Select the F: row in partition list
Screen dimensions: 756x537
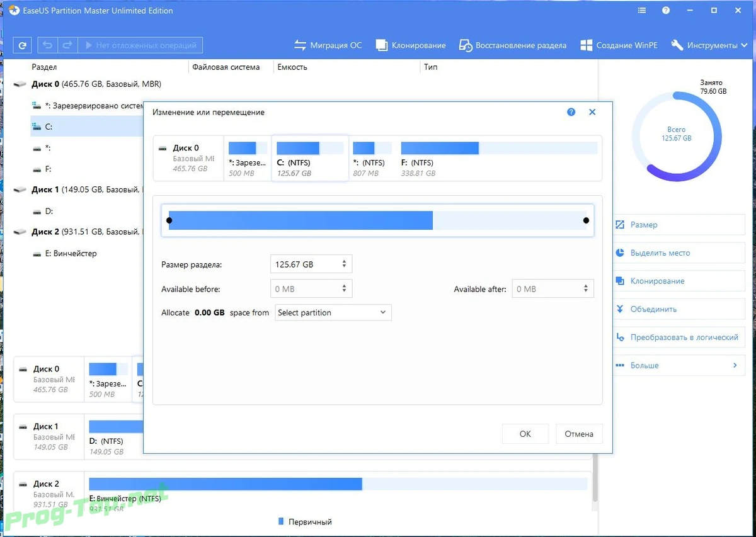(87, 169)
